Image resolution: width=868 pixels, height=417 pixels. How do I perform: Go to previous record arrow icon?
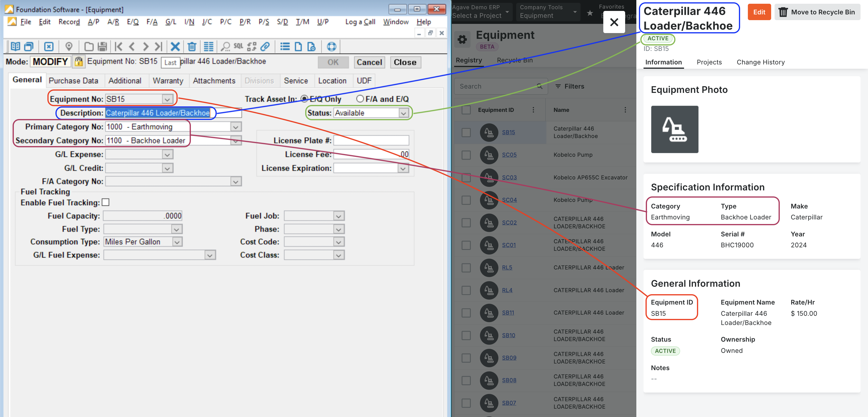point(132,47)
